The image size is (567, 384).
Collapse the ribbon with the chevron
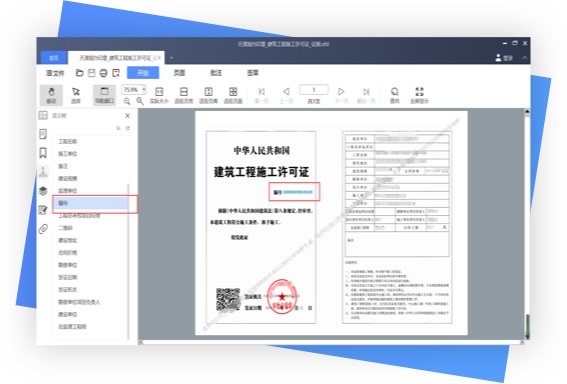pyautogui.click(x=525, y=58)
